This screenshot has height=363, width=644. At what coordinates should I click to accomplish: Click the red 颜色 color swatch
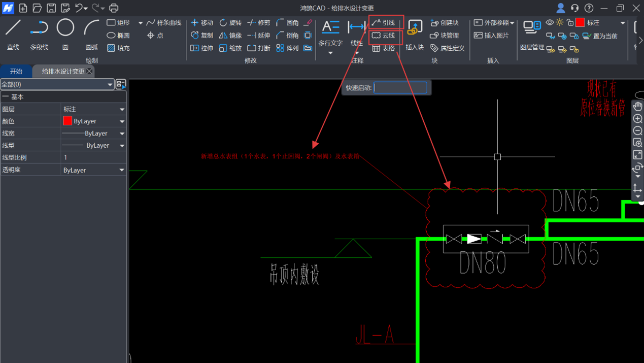pos(67,121)
